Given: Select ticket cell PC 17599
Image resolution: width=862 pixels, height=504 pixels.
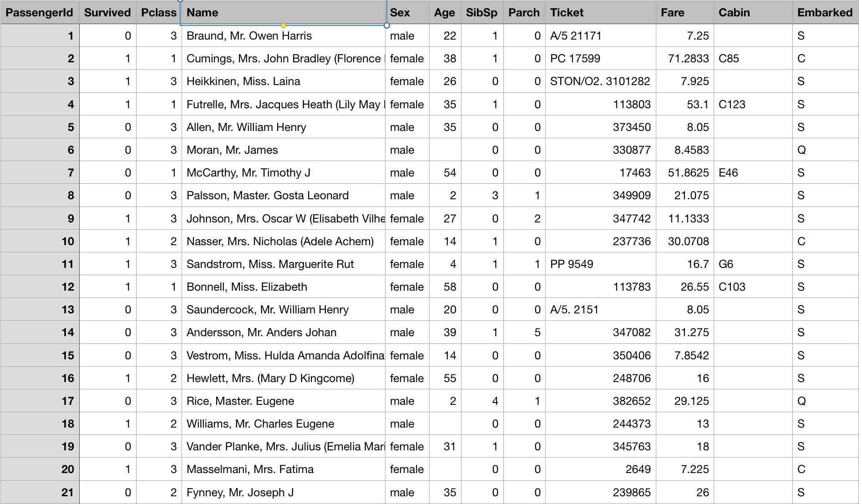Looking at the screenshot, I should [600, 58].
